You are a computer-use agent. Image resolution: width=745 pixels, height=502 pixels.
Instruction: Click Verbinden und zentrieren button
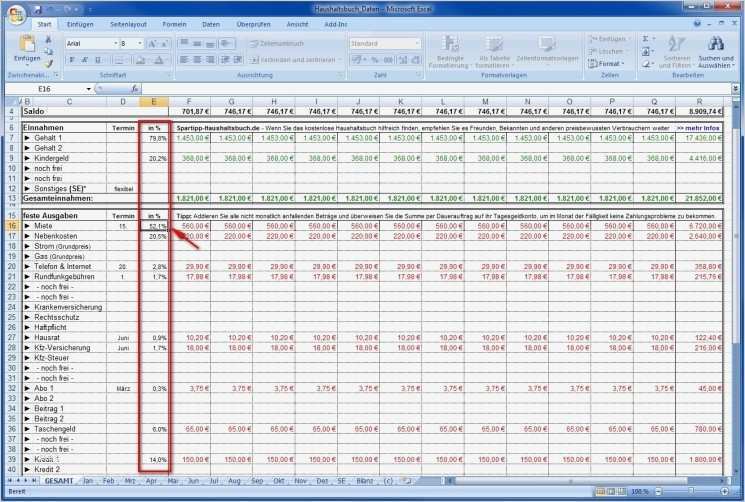coord(295,60)
